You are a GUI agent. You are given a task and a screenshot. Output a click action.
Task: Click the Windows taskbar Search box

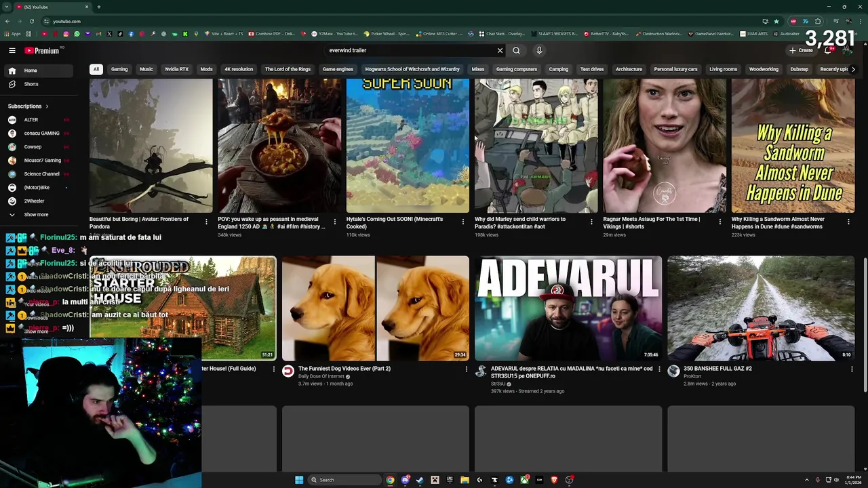click(x=344, y=480)
